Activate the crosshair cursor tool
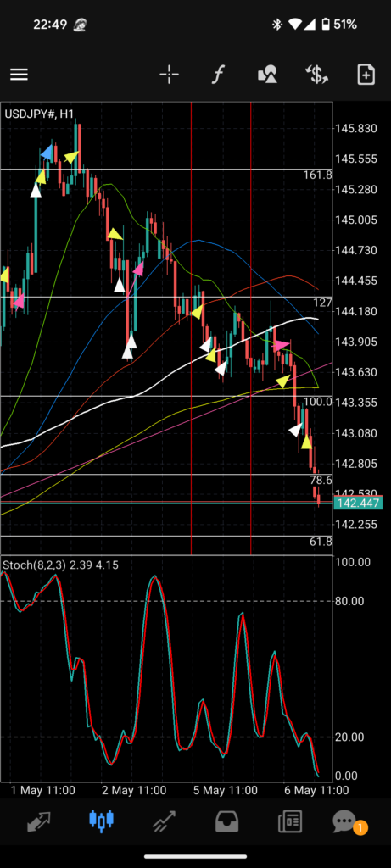 point(169,75)
